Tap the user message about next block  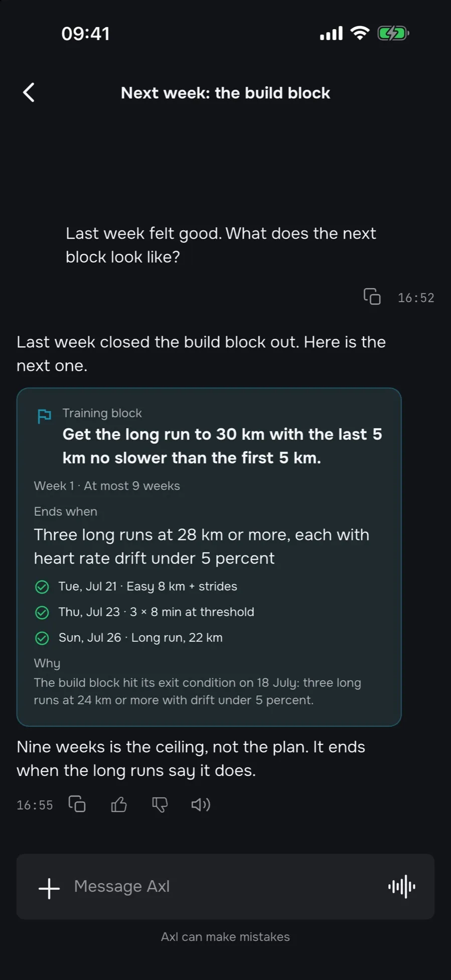click(221, 245)
